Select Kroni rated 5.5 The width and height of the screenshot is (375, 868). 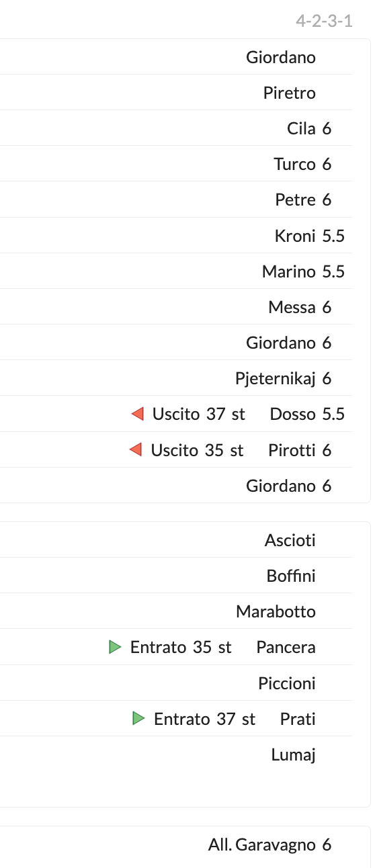[310, 236]
